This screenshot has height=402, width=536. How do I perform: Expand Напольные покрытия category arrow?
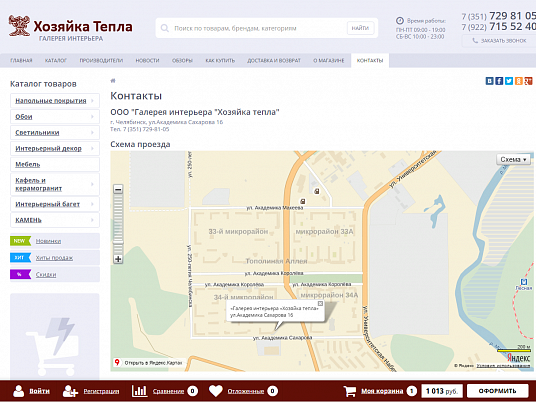point(92,101)
